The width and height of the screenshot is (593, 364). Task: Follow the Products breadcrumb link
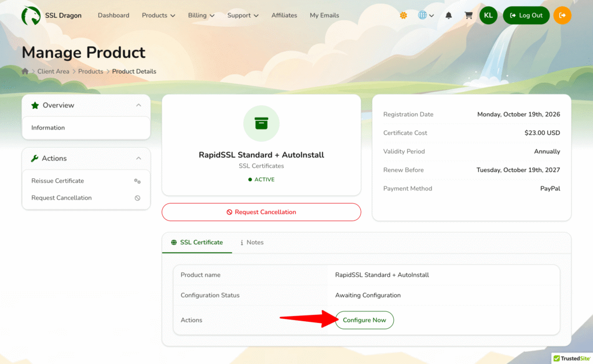click(91, 71)
